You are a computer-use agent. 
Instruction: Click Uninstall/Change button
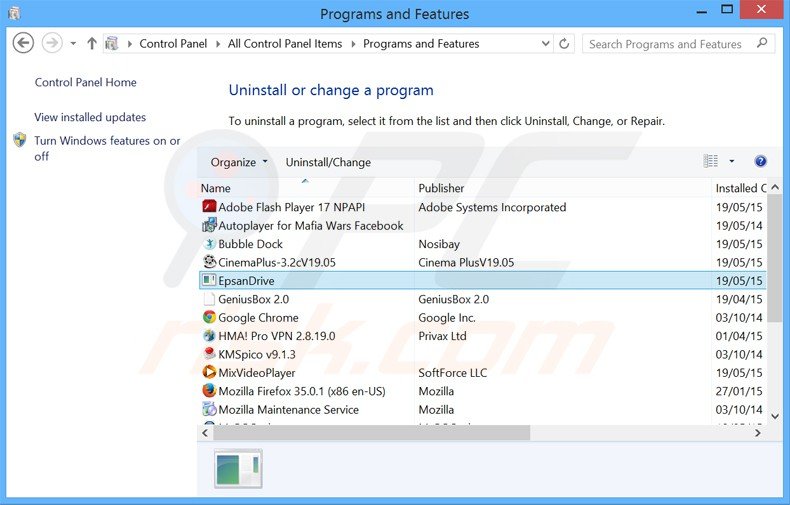coord(328,162)
